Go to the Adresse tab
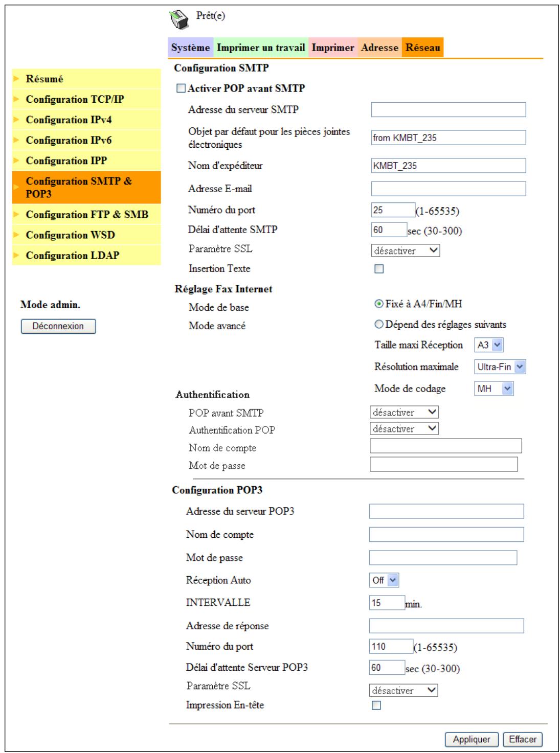Viewport: 560px width, 753px height. [x=379, y=48]
